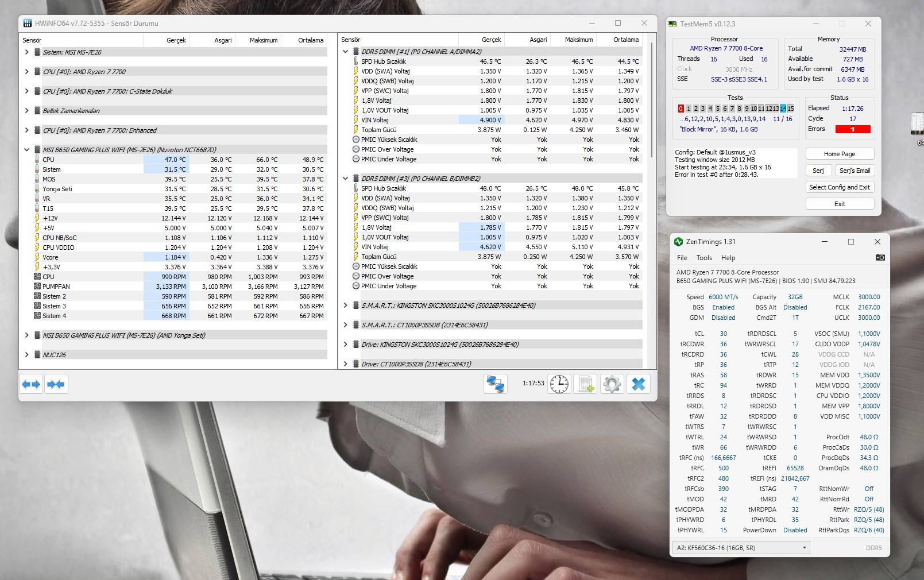Open HWiNFO sensor settings gear icon

pos(612,384)
